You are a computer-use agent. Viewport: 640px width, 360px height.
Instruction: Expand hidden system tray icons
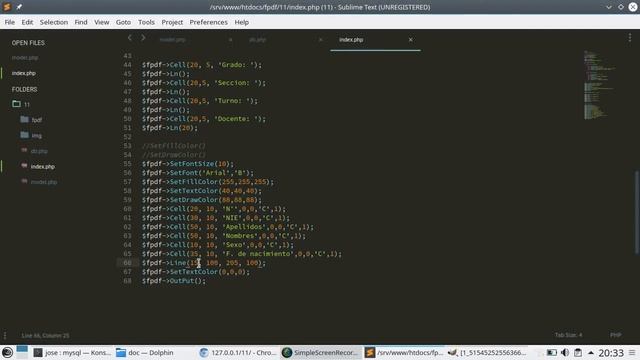pyautogui.click(x=591, y=353)
